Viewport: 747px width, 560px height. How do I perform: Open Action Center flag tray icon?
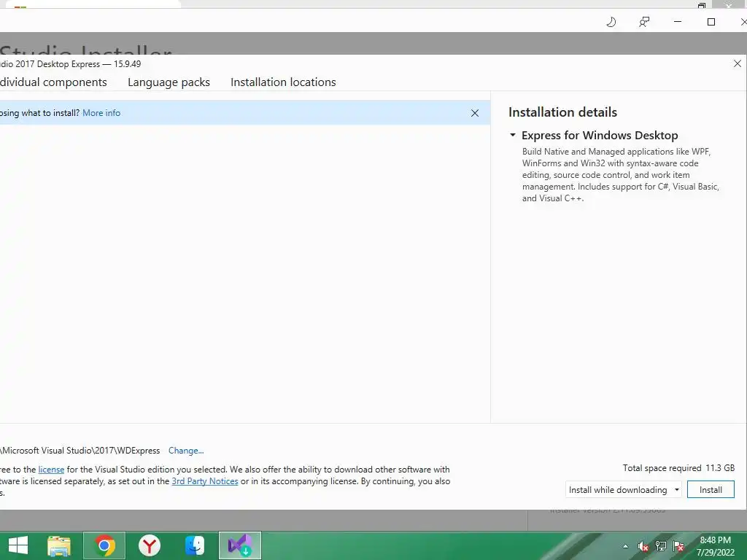point(678,546)
